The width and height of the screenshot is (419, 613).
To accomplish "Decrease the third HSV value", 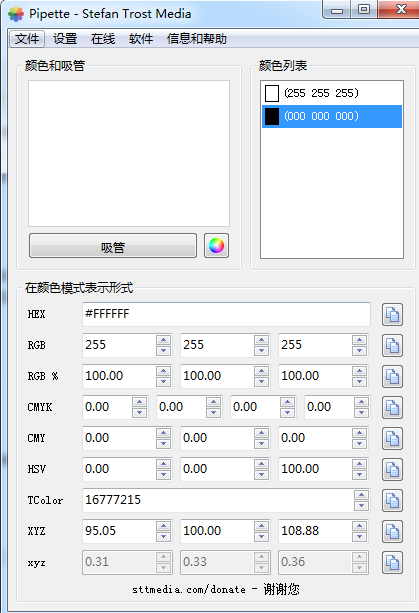I will coord(359,475).
